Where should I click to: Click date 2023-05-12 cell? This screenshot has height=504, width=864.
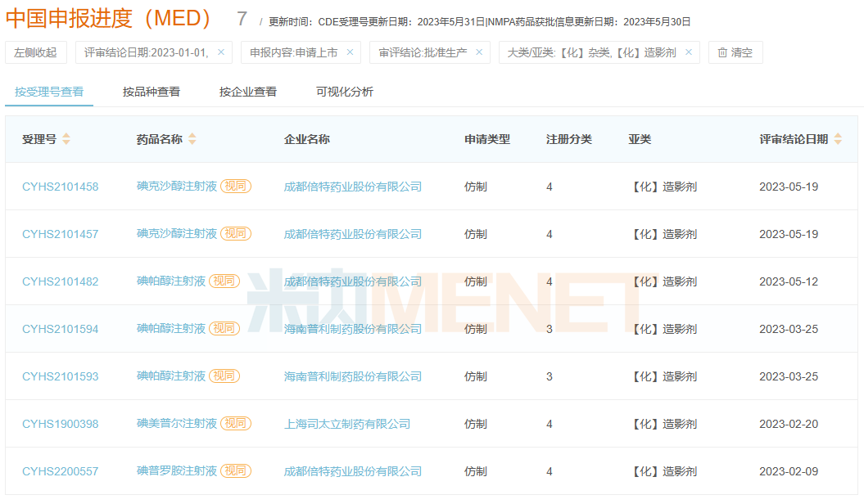tap(789, 281)
